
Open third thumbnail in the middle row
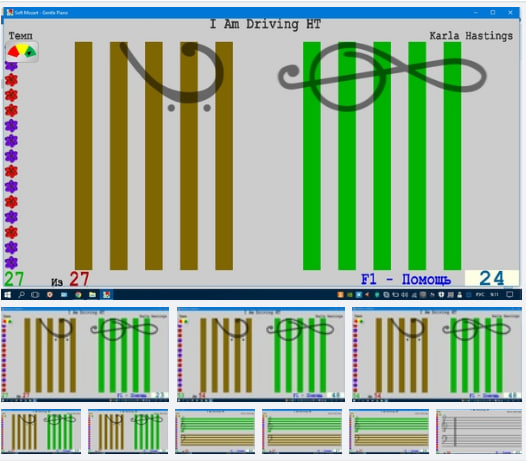click(x=437, y=354)
